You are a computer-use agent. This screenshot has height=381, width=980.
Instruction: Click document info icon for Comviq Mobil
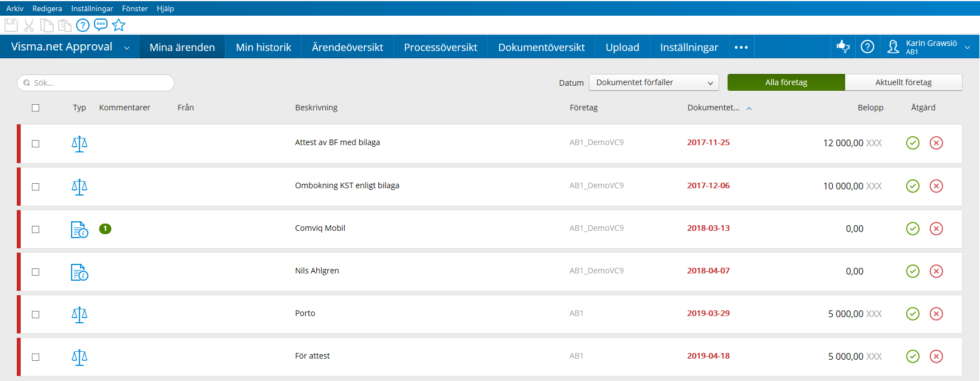pyautogui.click(x=79, y=230)
